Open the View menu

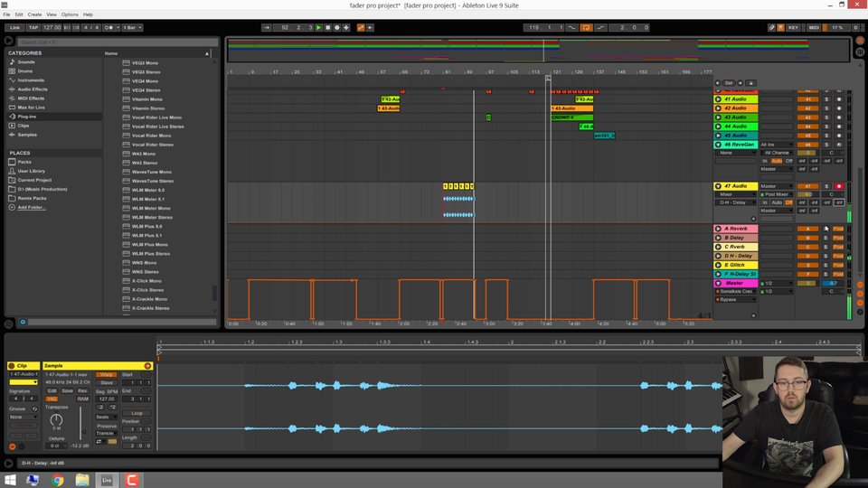pos(52,14)
